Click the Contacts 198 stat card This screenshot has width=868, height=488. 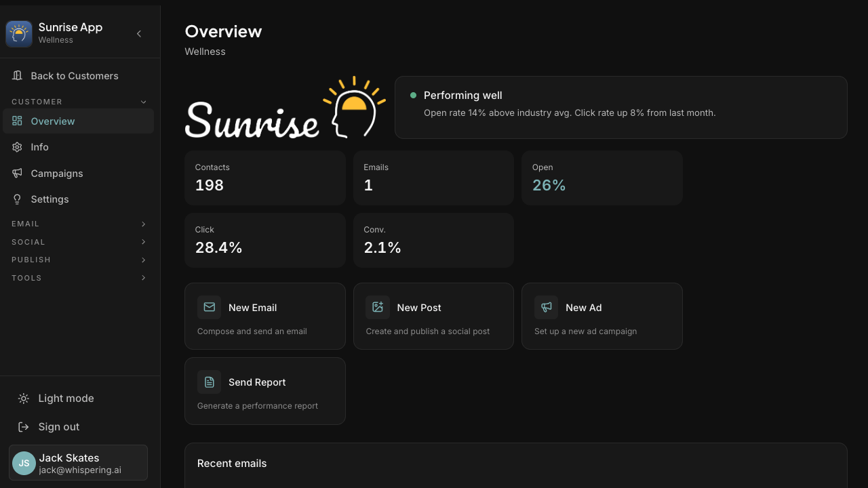[x=265, y=178]
